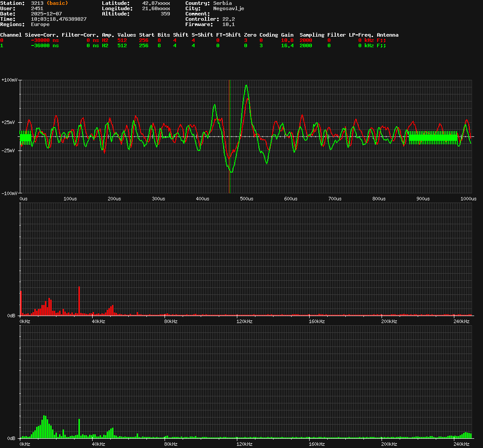Click the -100mV amplitude axis label
Screen dimensions: 483x448
pyautogui.click(x=10, y=193)
